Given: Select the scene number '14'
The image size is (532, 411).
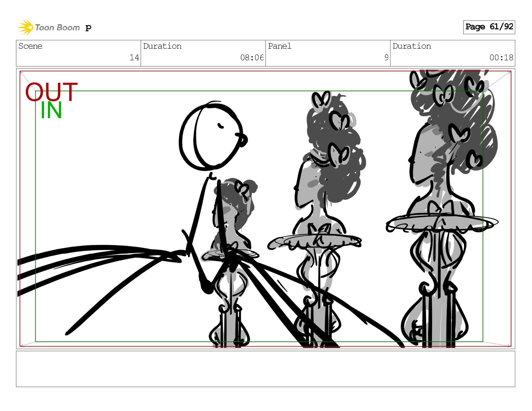Looking at the screenshot, I should [x=134, y=58].
